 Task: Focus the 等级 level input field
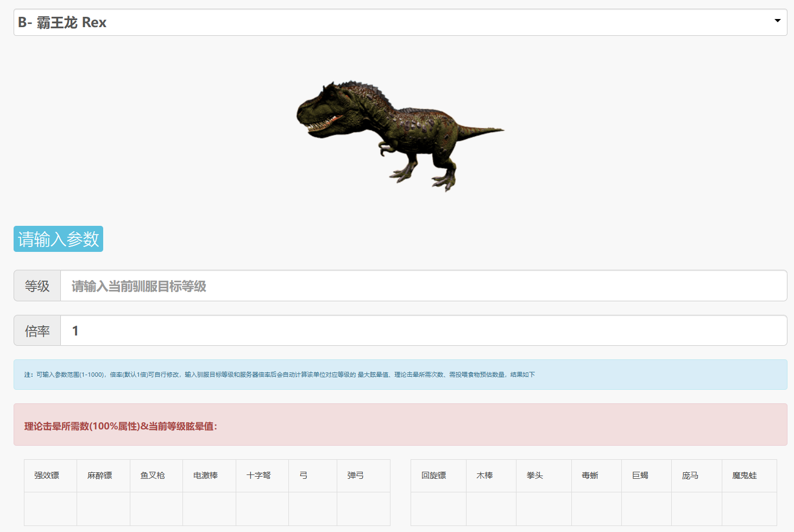[424, 286]
